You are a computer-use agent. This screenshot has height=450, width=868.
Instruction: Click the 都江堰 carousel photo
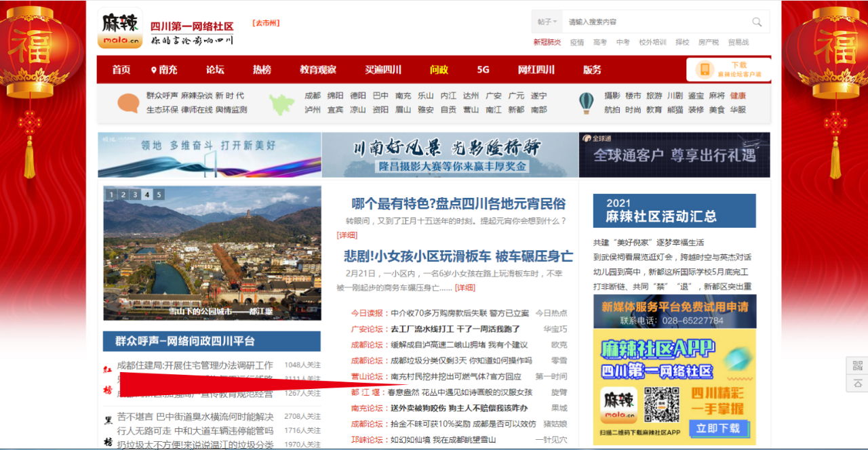pos(212,258)
